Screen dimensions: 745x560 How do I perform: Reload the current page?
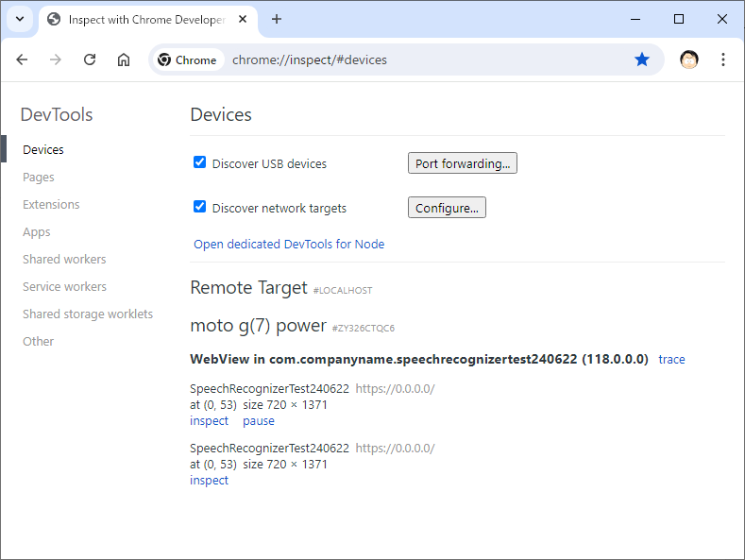coord(90,59)
